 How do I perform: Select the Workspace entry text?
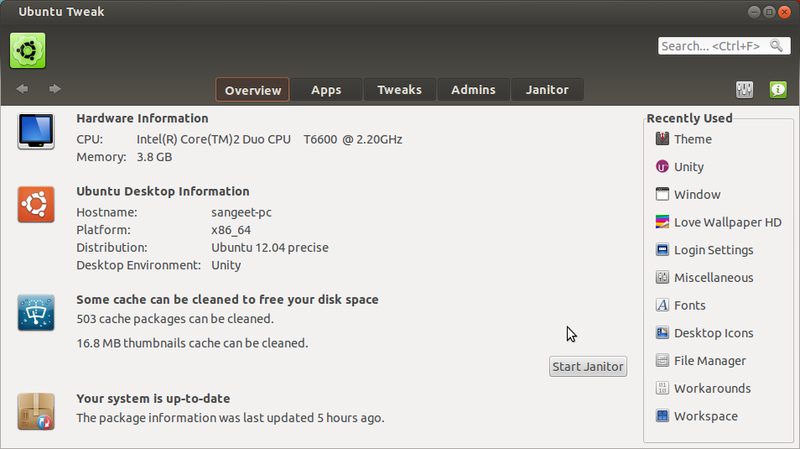[x=706, y=416]
